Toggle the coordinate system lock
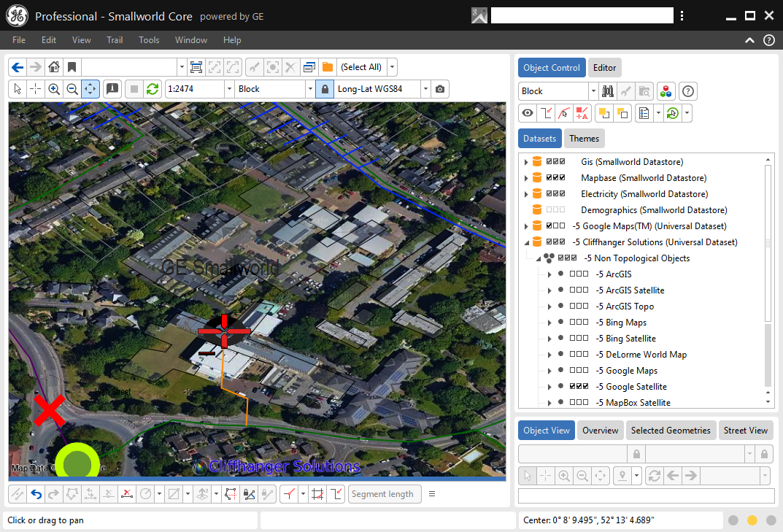The image size is (783, 532). 325,89
